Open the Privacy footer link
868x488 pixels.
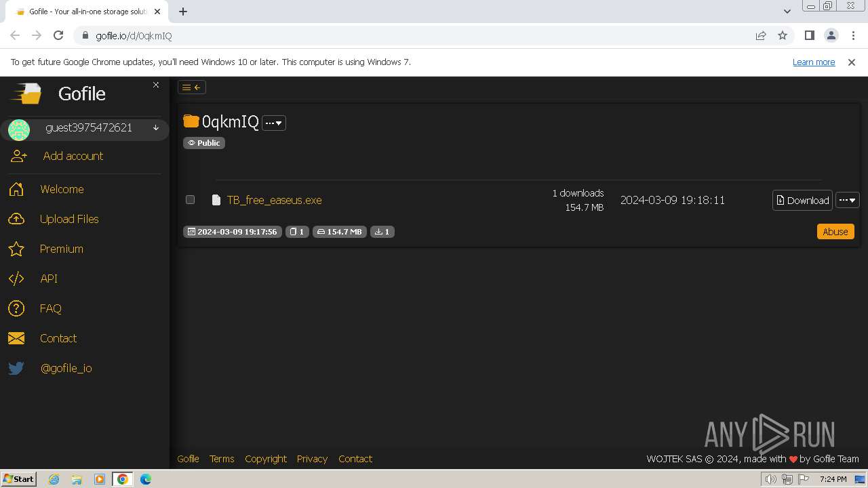tap(312, 459)
